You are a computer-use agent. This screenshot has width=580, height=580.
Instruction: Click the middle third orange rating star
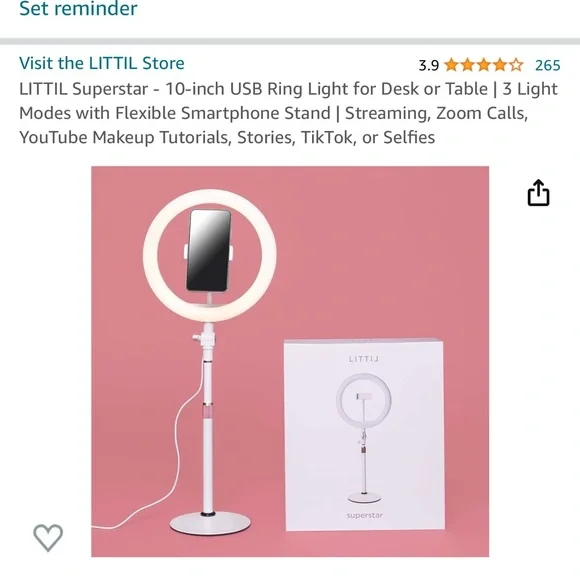(484, 65)
